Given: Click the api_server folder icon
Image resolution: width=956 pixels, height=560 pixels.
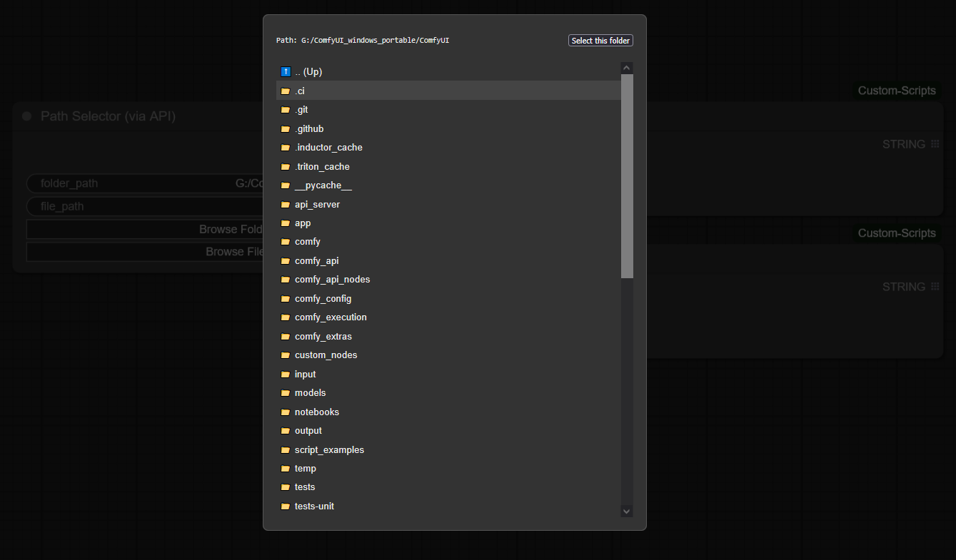Looking at the screenshot, I should (286, 204).
